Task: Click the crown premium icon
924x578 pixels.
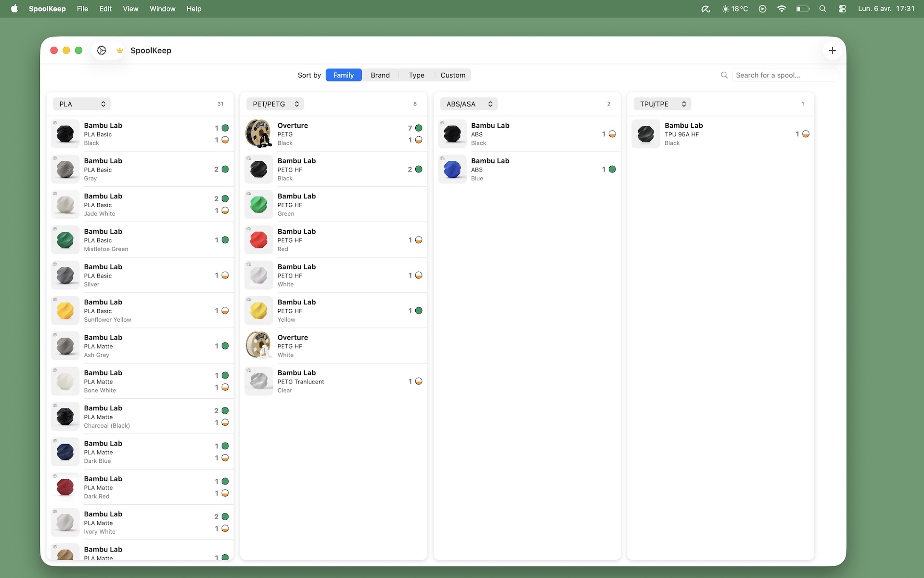Action: click(x=120, y=51)
